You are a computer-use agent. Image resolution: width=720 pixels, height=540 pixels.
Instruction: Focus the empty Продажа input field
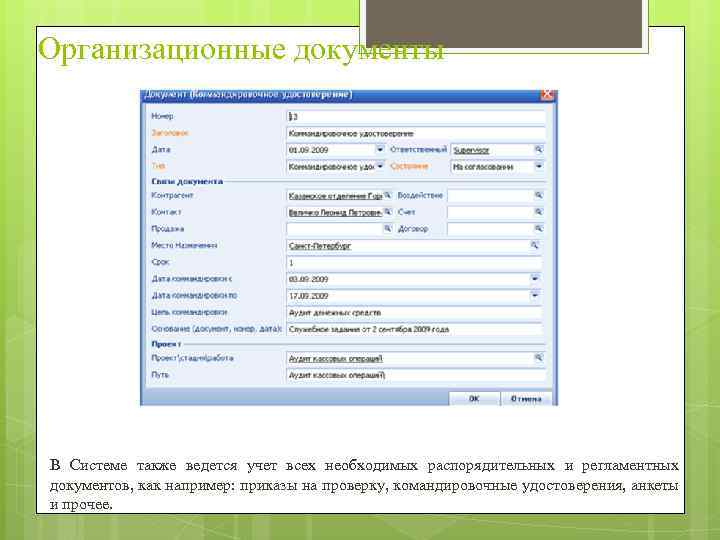coord(334,229)
